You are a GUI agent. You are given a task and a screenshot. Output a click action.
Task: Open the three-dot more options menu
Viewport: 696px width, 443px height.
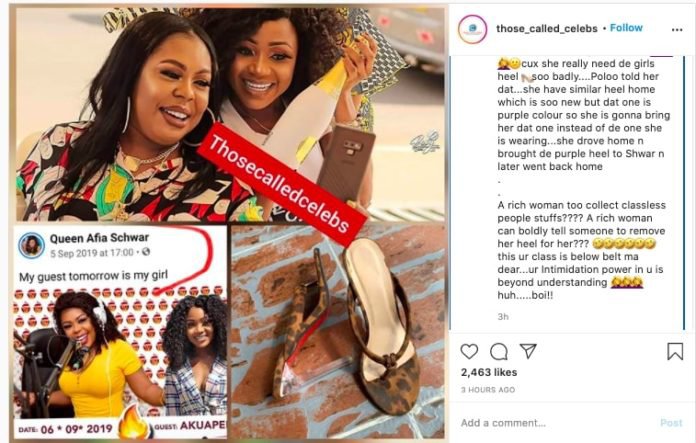tap(677, 30)
